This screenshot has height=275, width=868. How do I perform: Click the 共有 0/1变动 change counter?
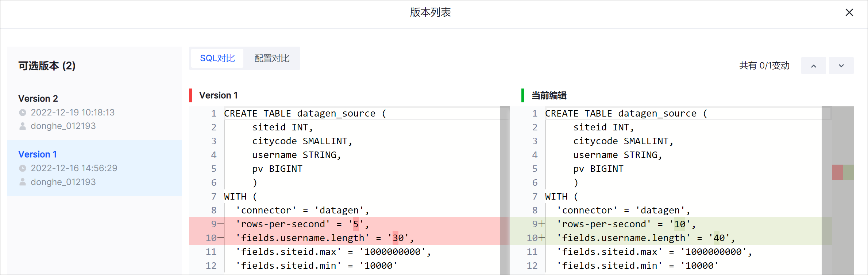pyautogui.click(x=764, y=66)
